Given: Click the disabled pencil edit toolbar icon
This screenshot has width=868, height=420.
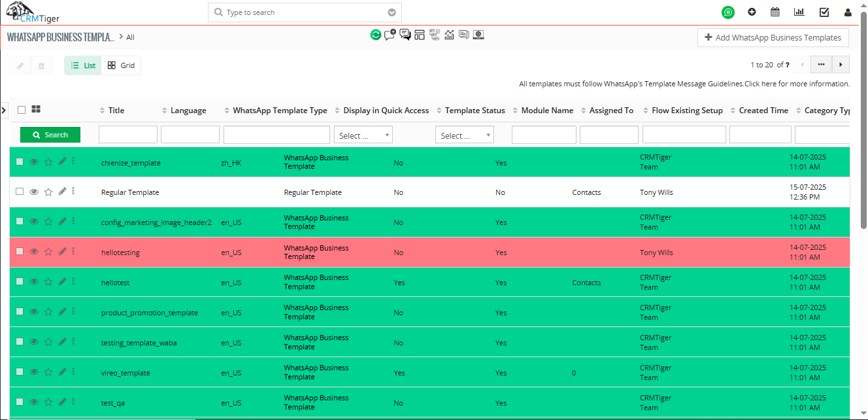Looking at the screenshot, I should click(x=20, y=65).
